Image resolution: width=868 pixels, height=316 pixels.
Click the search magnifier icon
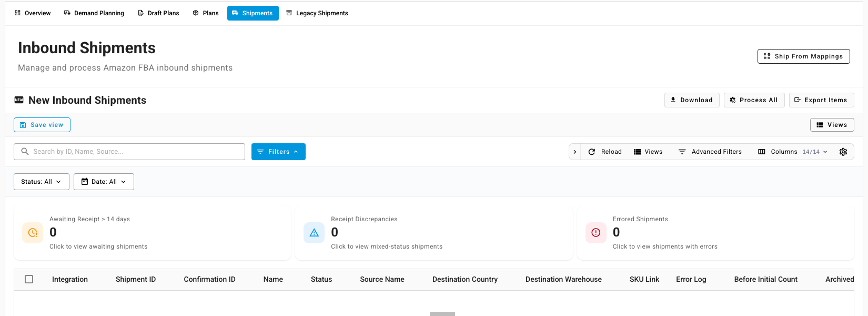[25, 152]
